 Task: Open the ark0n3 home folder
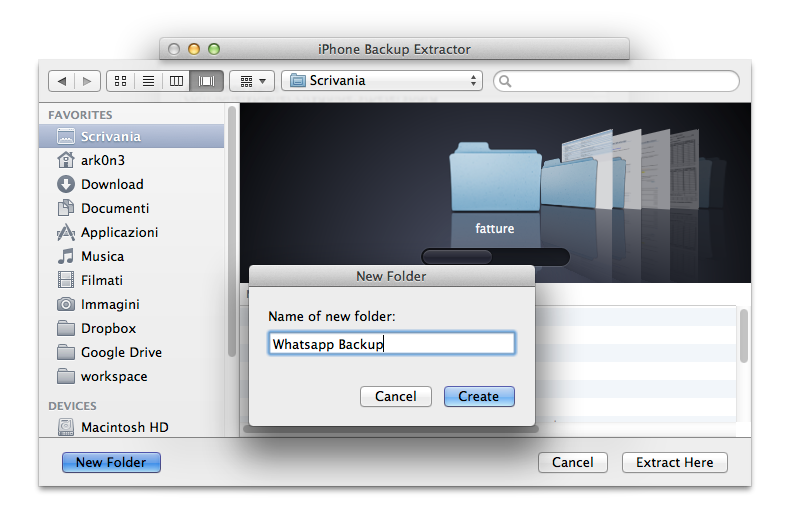pyautogui.click(x=132, y=160)
